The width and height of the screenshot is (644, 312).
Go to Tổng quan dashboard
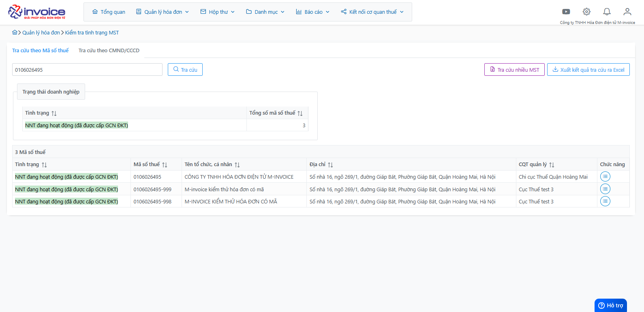[x=109, y=12]
